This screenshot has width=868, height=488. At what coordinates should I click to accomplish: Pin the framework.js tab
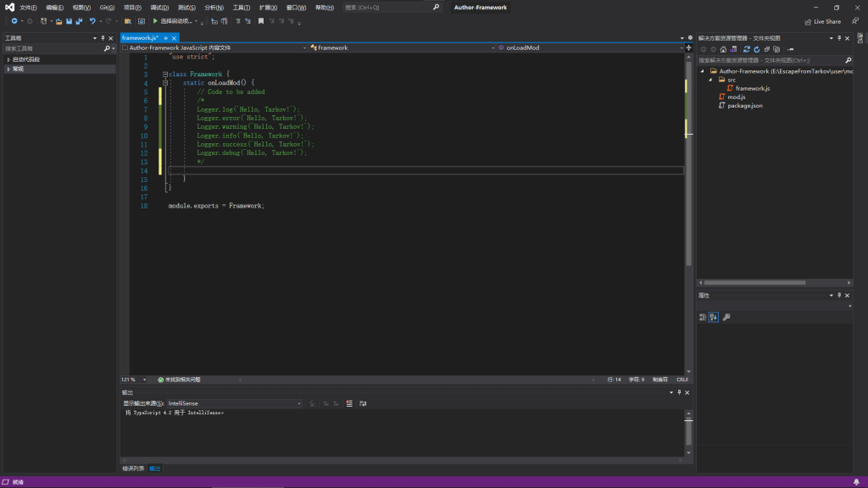click(165, 38)
